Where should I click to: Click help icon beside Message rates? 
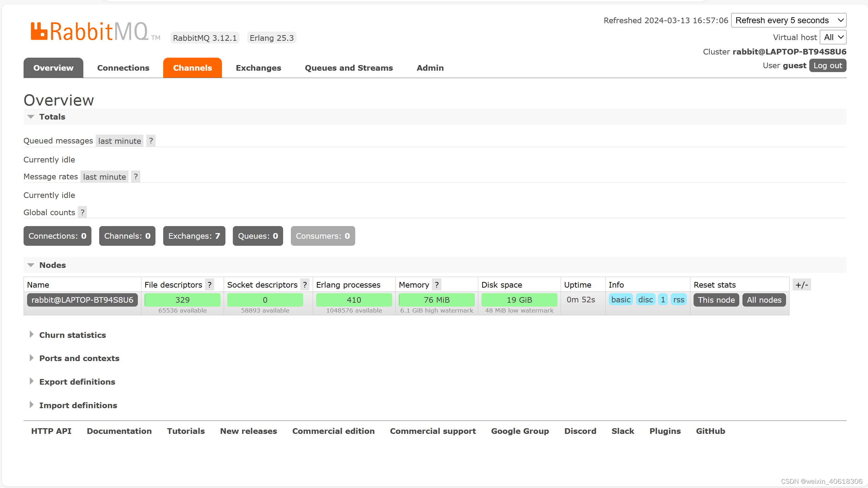pos(136,177)
